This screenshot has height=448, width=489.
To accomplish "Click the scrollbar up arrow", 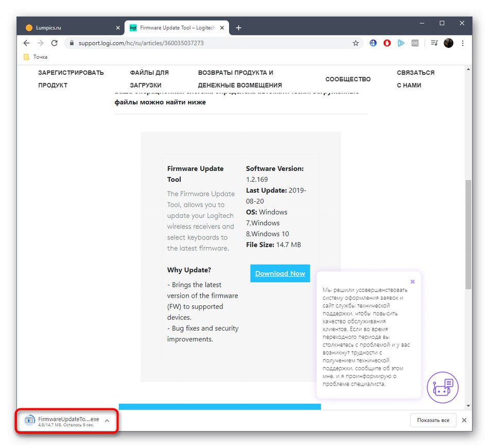I will coord(468,69).
